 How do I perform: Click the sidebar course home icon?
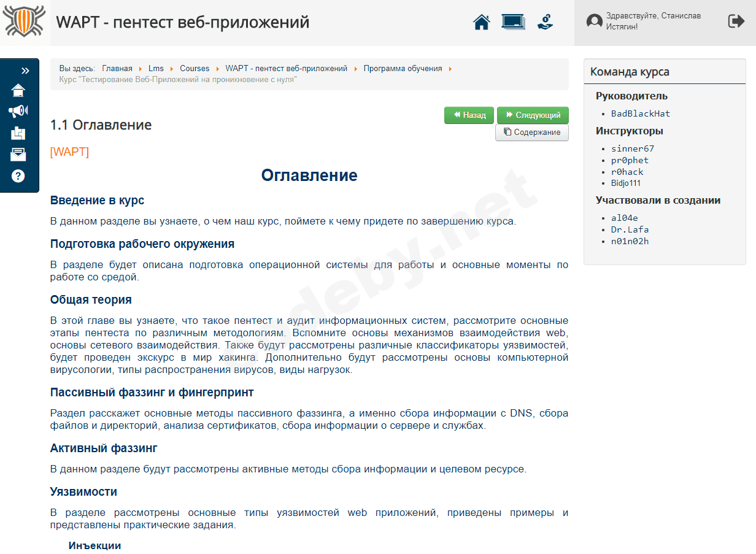(x=18, y=90)
